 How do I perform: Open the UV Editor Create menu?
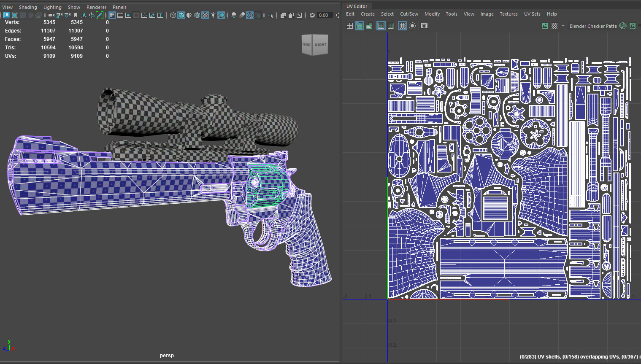(x=368, y=14)
